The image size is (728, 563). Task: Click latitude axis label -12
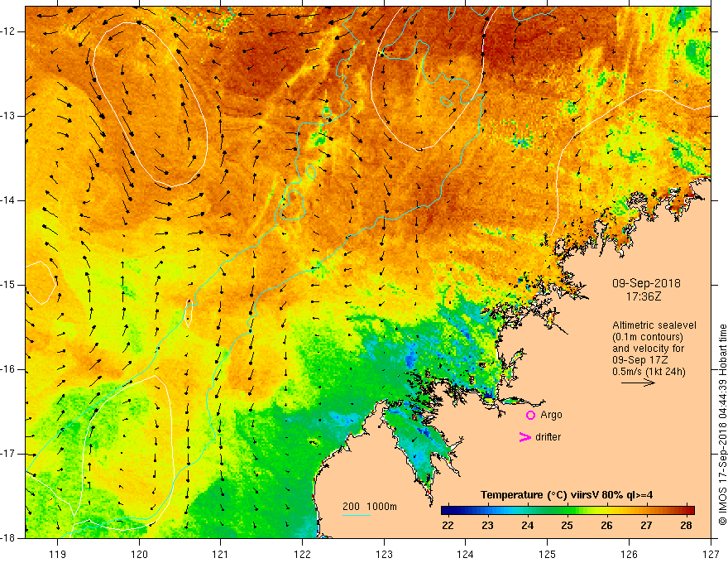pyautogui.click(x=9, y=31)
